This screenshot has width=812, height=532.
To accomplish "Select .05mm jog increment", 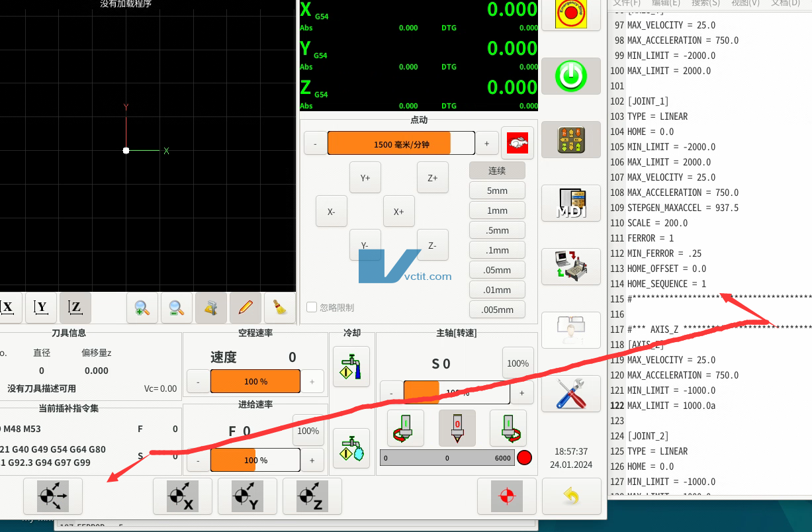I will pos(497,270).
